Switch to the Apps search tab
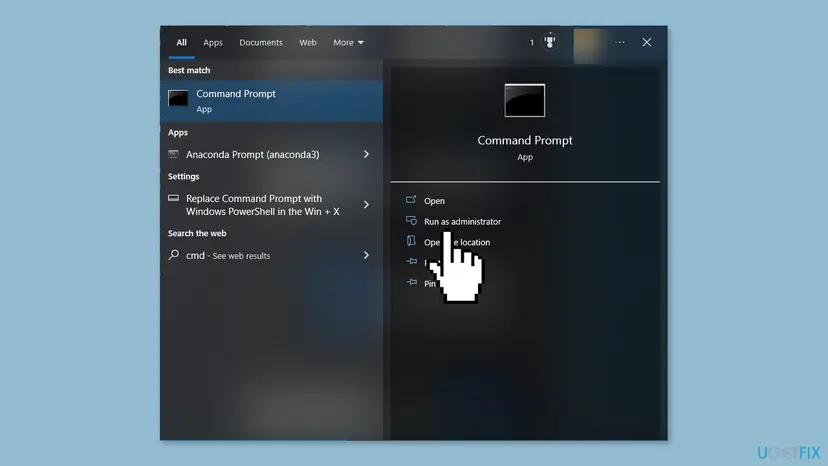 pyautogui.click(x=213, y=42)
